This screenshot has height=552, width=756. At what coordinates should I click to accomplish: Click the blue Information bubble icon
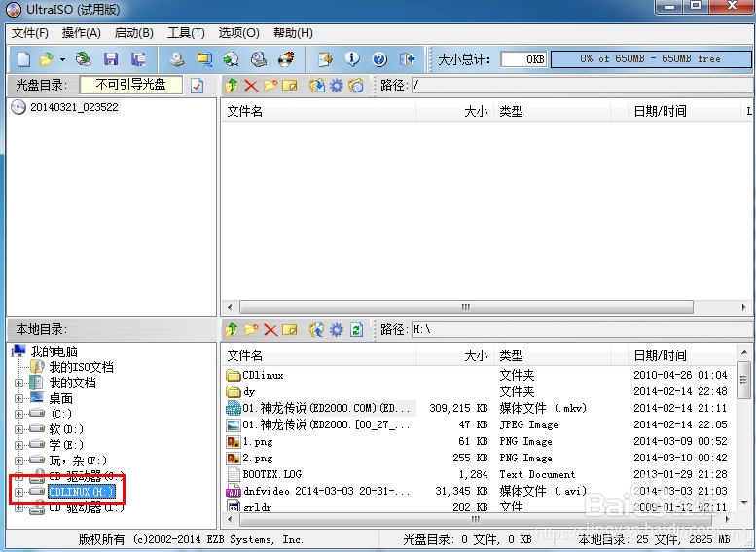pos(352,59)
